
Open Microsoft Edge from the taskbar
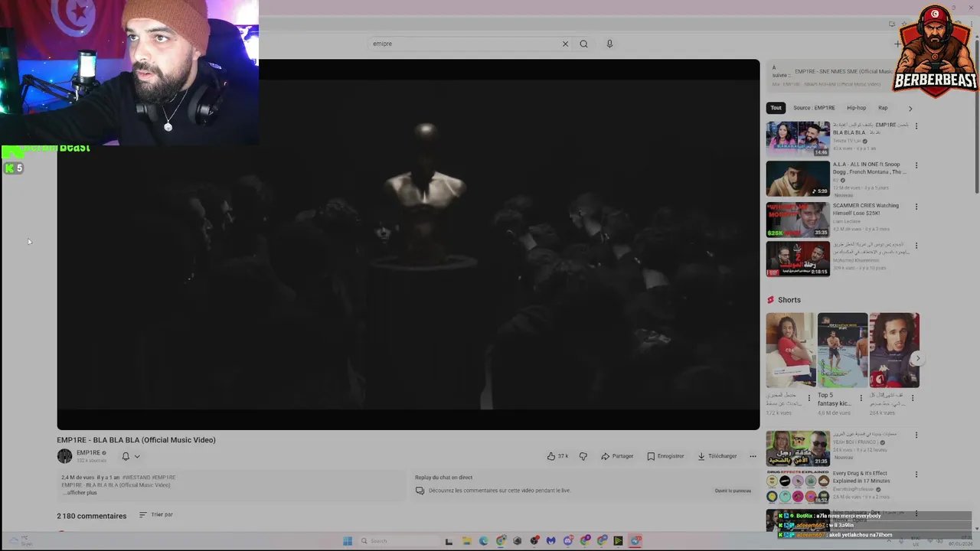[x=484, y=541]
